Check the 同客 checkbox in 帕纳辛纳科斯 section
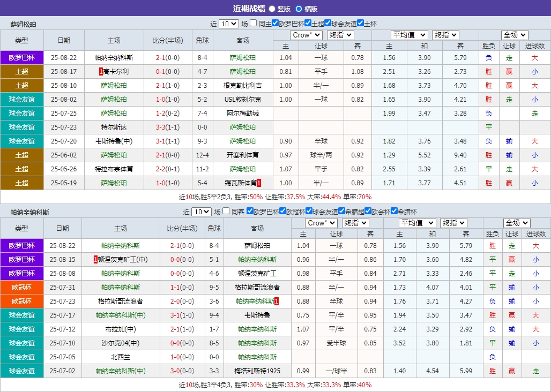This screenshot has width=551, height=392. pyautogui.click(x=226, y=210)
